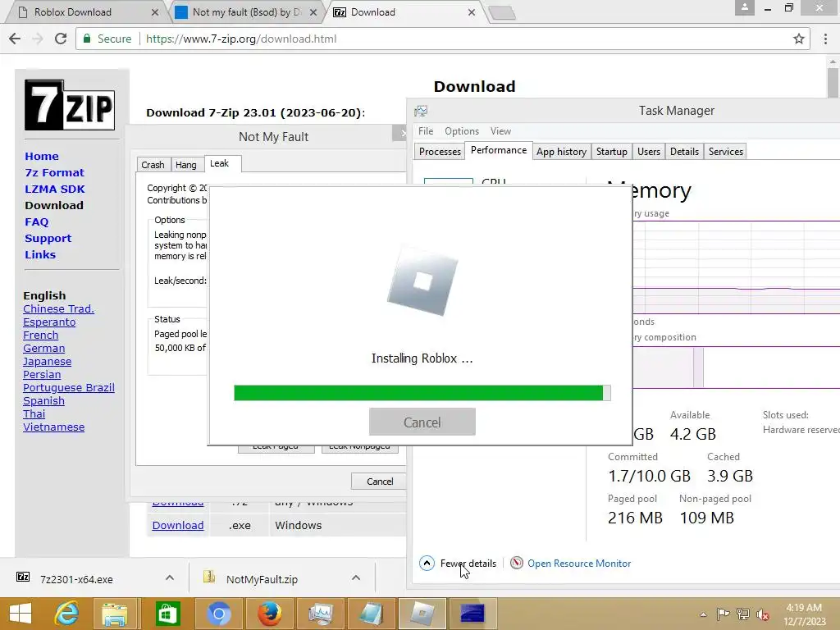Open File Explorer from the taskbar
The height and width of the screenshot is (630, 840).
(x=115, y=614)
